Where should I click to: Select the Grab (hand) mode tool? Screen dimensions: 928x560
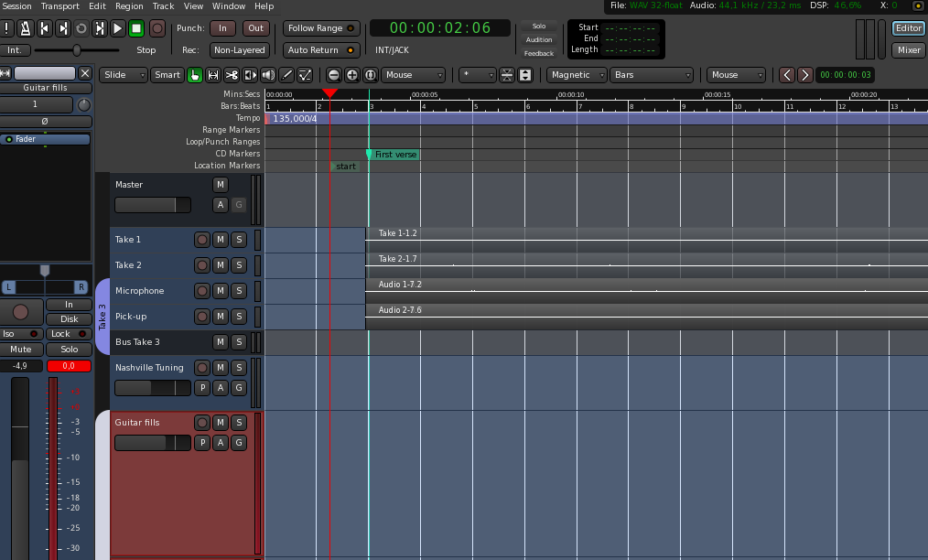195,75
